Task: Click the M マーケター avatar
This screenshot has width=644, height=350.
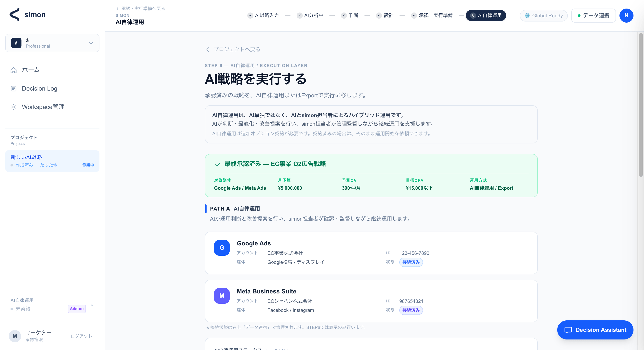Action: click(x=15, y=336)
